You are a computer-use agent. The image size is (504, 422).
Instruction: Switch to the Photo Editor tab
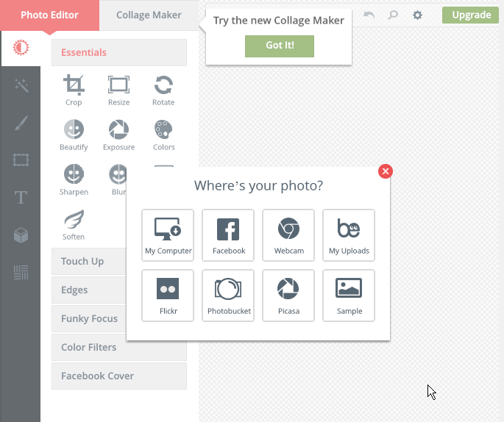pos(49,15)
